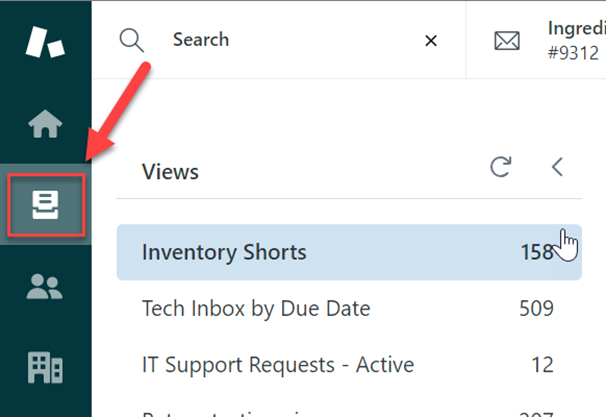Refresh the Views list
606x417 pixels.
coord(501,168)
